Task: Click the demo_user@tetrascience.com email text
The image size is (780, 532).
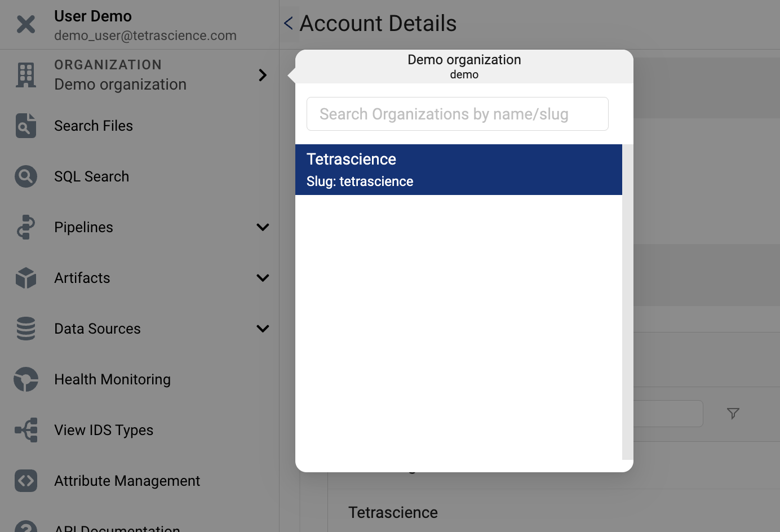Action: coord(145,36)
